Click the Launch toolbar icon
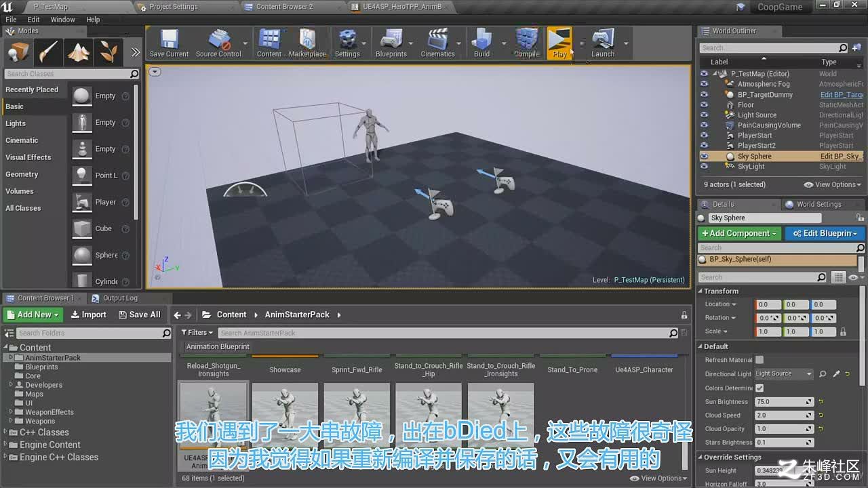This screenshot has height=488, width=868. pyautogui.click(x=603, y=43)
